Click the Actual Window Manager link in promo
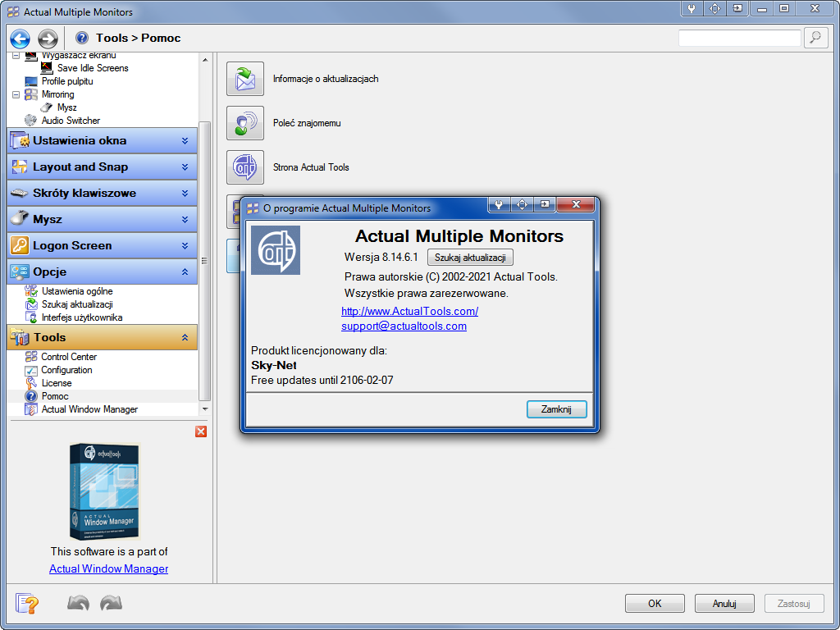The image size is (840, 630). [109, 569]
